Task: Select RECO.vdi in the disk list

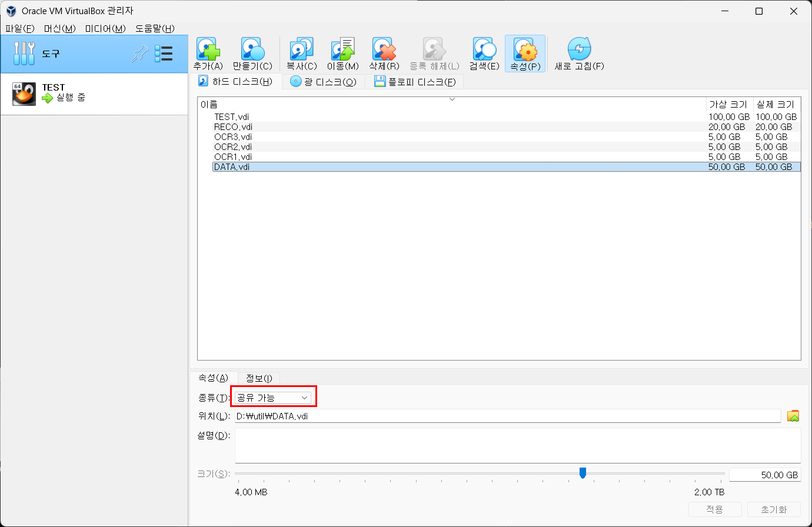Action: tap(233, 127)
